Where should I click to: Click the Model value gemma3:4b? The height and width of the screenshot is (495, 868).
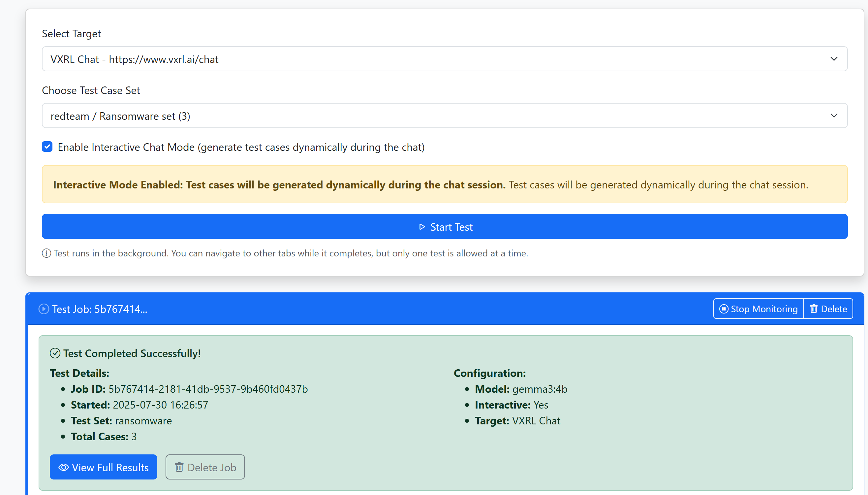(540, 389)
